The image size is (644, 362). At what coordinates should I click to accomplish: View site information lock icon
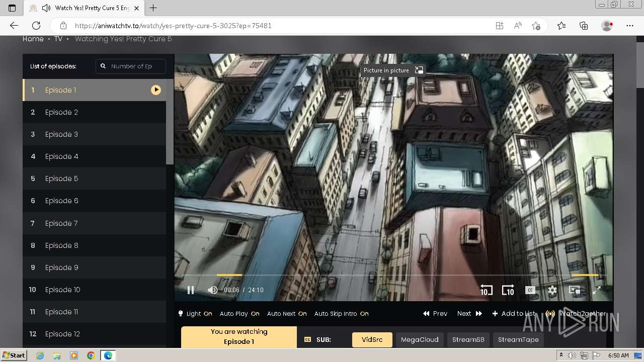[63, 26]
